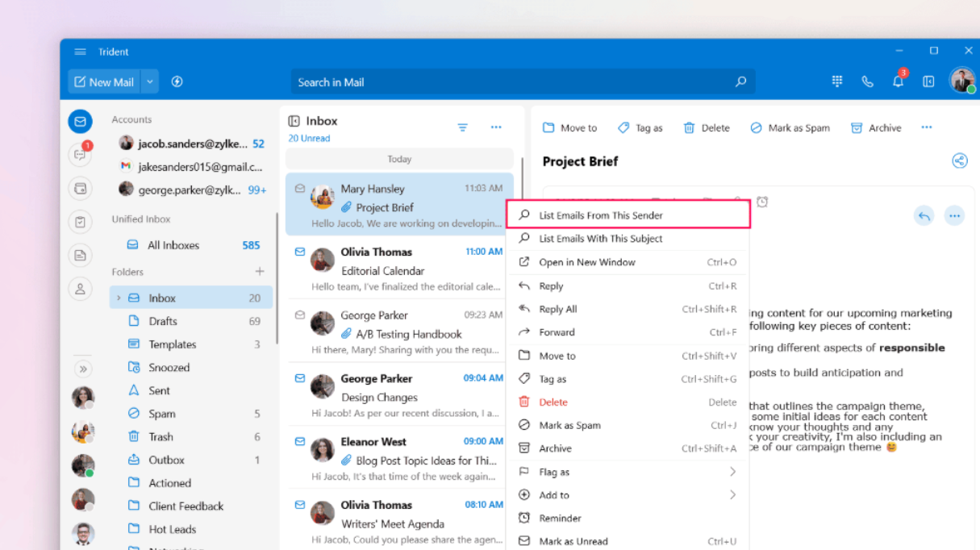Open the Actioned folder

[192, 483]
